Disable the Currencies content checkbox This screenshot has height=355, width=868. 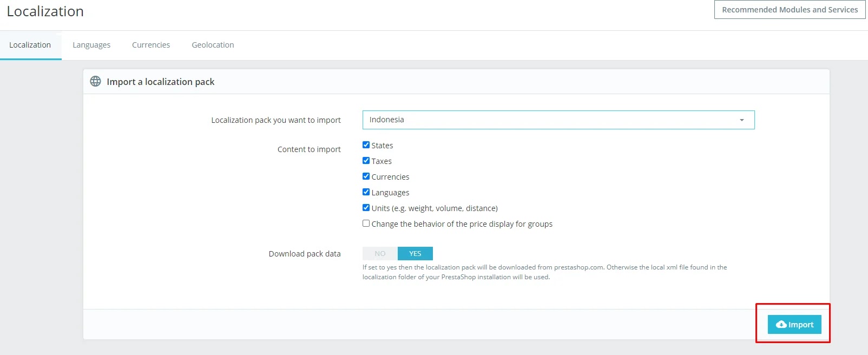click(x=366, y=176)
